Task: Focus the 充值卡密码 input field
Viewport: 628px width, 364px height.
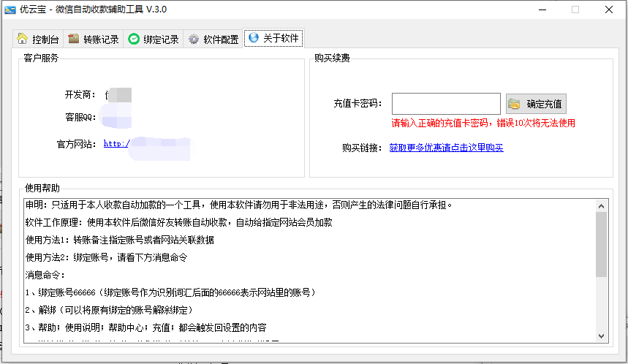Action: pyautogui.click(x=446, y=104)
